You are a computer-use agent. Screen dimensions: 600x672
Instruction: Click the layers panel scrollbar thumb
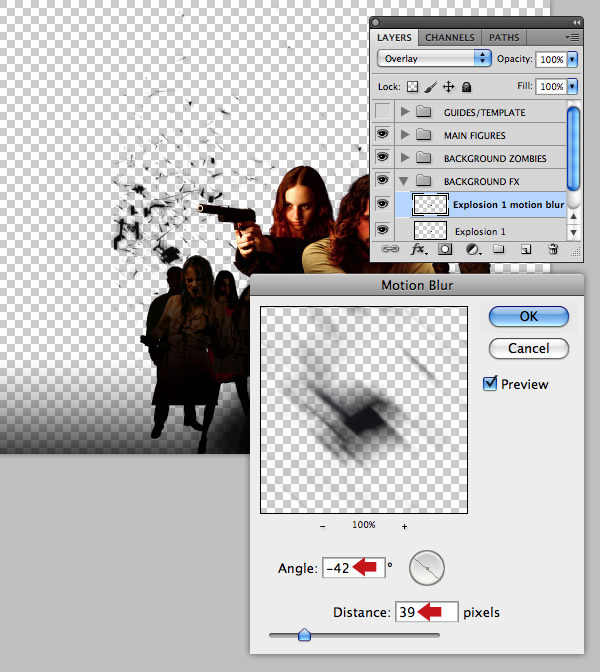pyautogui.click(x=573, y=148)
